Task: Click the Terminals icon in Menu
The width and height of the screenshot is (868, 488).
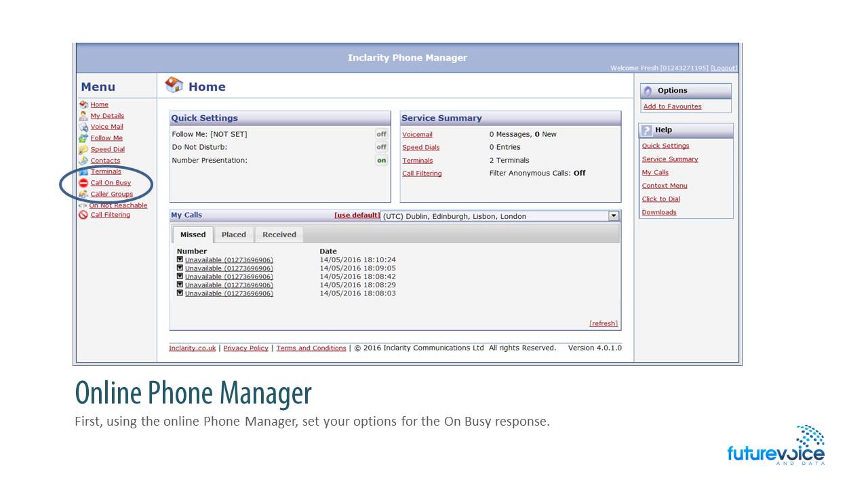Action: [x=83, y=171]
